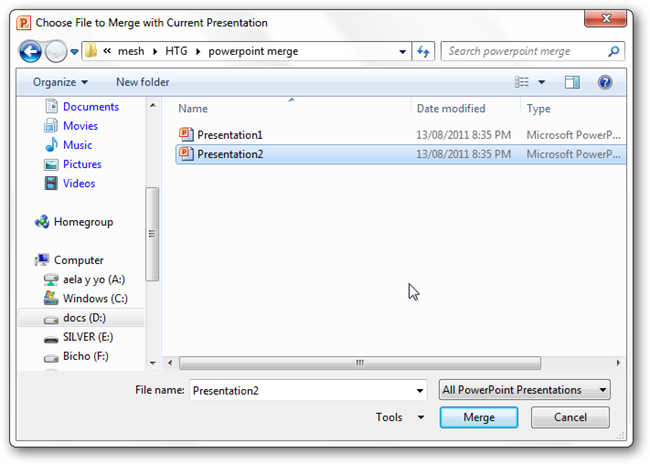
Task: Open Help with the question mark icon
Action: click(x=605, y=82)
